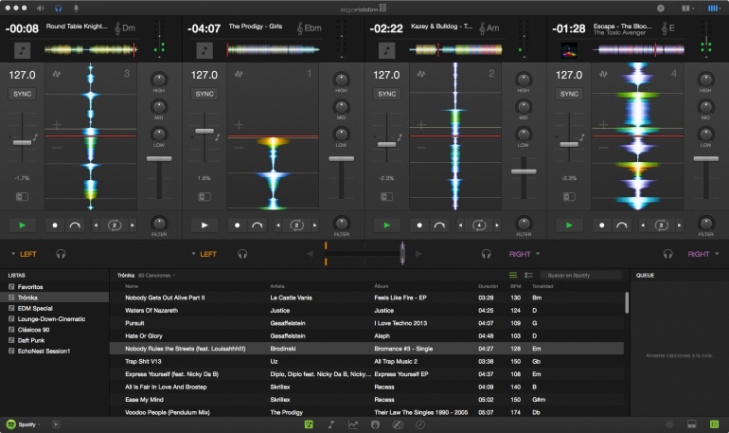The width and height of the screenshot is (729, 433).
Task: Click the MID EQ knob on deck 1
Action: click(x=341, y=107)
